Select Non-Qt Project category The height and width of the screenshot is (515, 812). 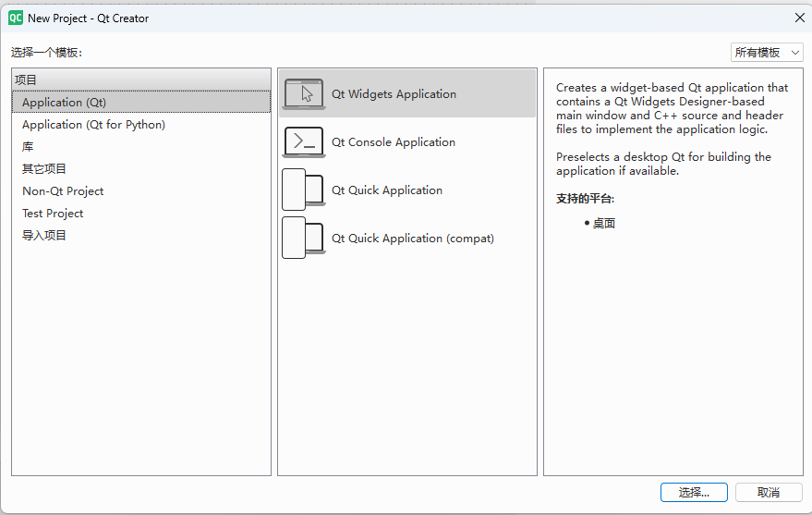(x=141, y=191)
